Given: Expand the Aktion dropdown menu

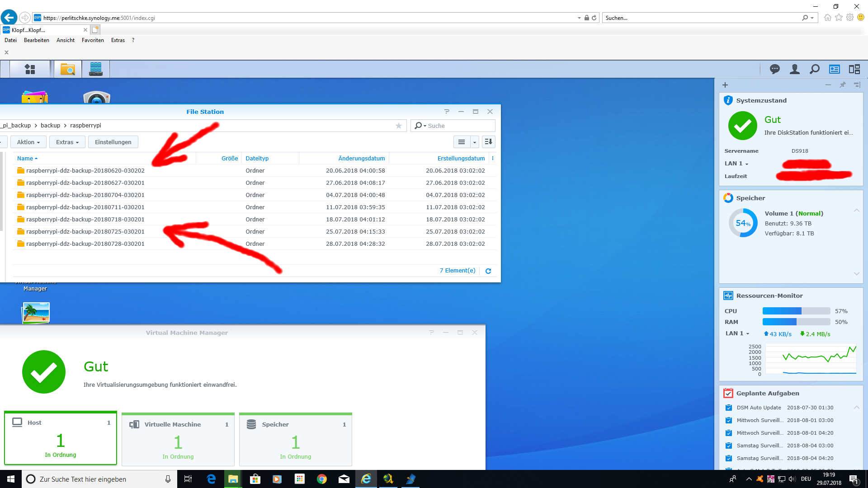Looking at the screenshot, I should click(x=28, y=142).
